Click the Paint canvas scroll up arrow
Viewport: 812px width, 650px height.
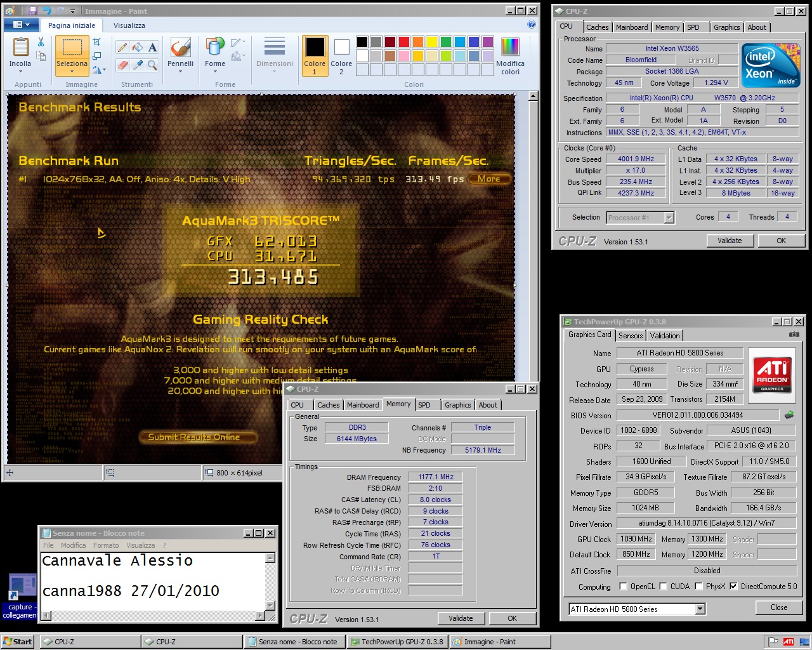coord(533,96)
